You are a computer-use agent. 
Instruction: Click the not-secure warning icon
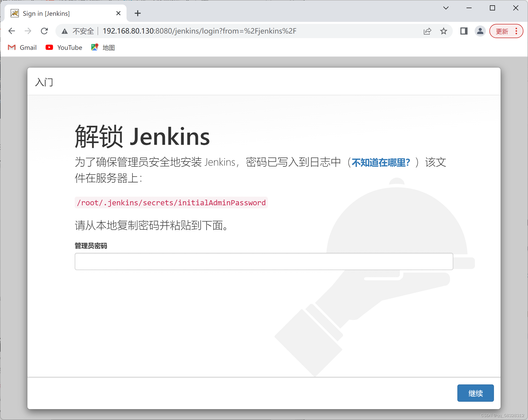click(x=65, y=31)
